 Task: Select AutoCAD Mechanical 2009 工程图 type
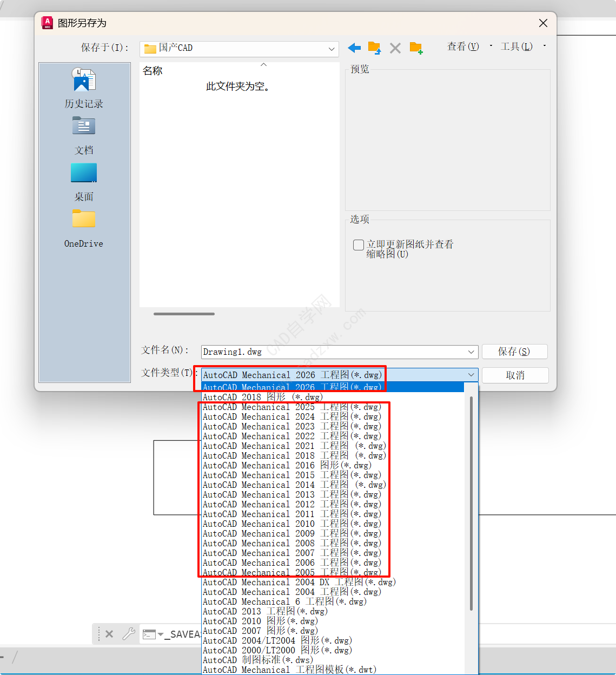[333, 533]
